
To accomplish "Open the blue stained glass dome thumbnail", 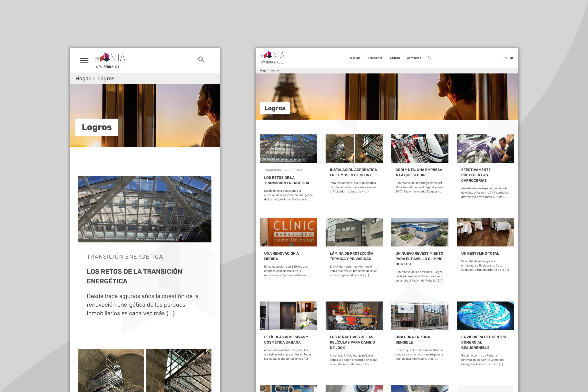I will coord(485,316).
